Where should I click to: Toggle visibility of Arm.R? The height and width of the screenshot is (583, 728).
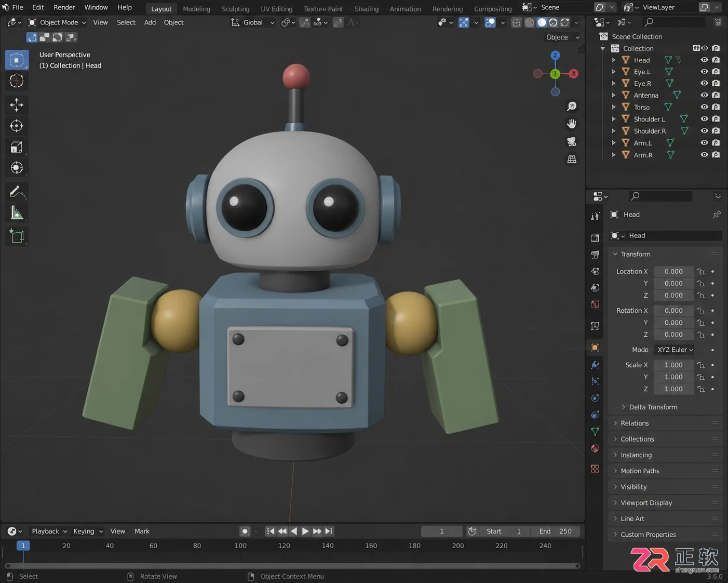pyautogui.click(x=704, y=155)
